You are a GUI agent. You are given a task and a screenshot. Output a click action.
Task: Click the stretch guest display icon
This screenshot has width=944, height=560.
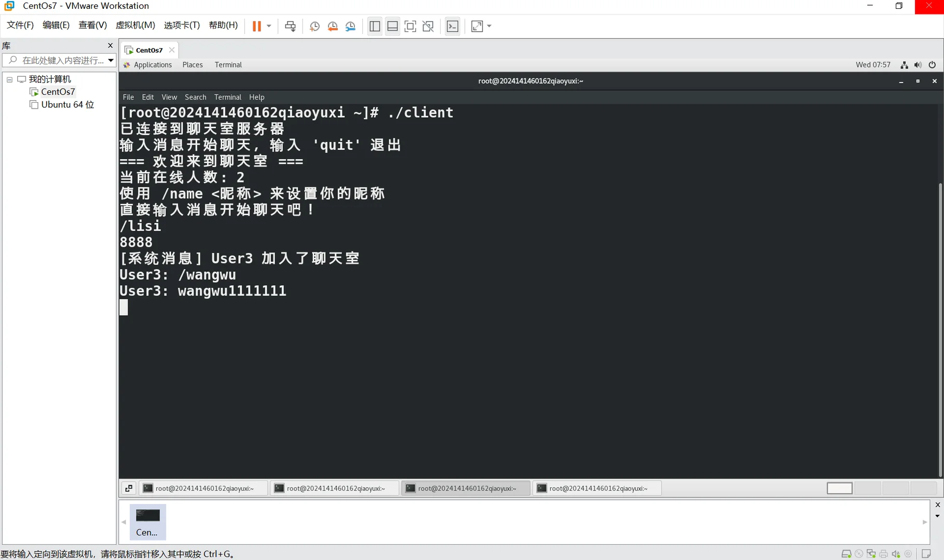(477, 26)
